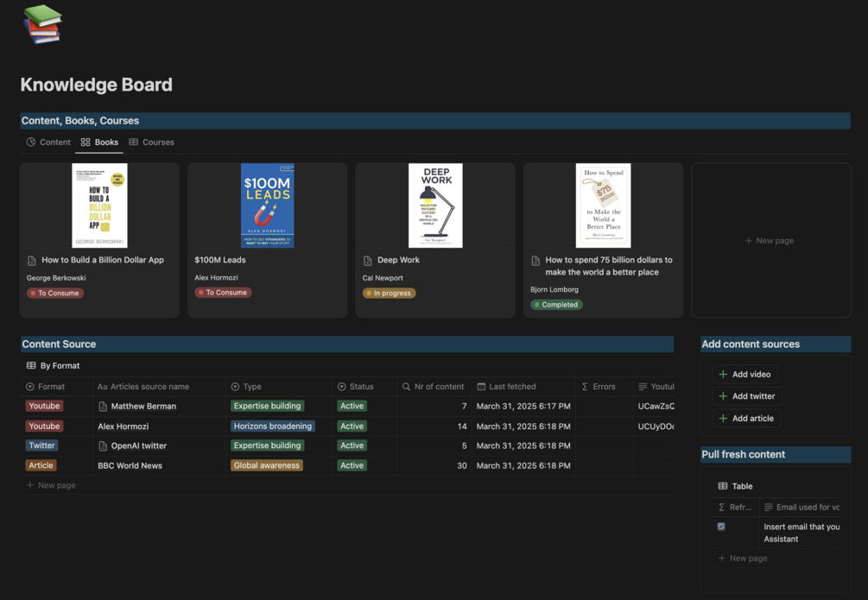Open the Matthew Berman source
This screenshot has width=868, height=600.
click(x=143, y=407)
